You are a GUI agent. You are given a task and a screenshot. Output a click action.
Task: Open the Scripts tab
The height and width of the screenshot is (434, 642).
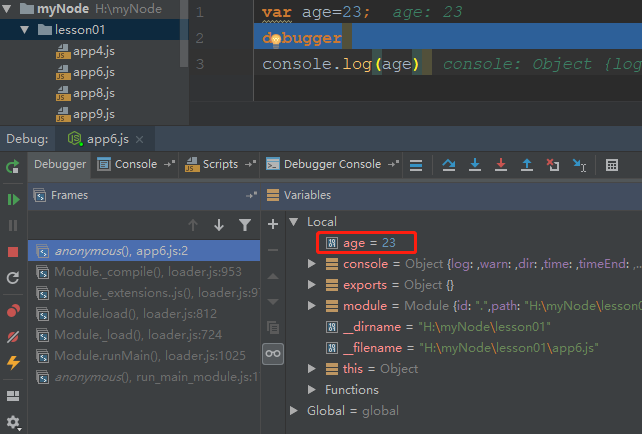(220, 164)
